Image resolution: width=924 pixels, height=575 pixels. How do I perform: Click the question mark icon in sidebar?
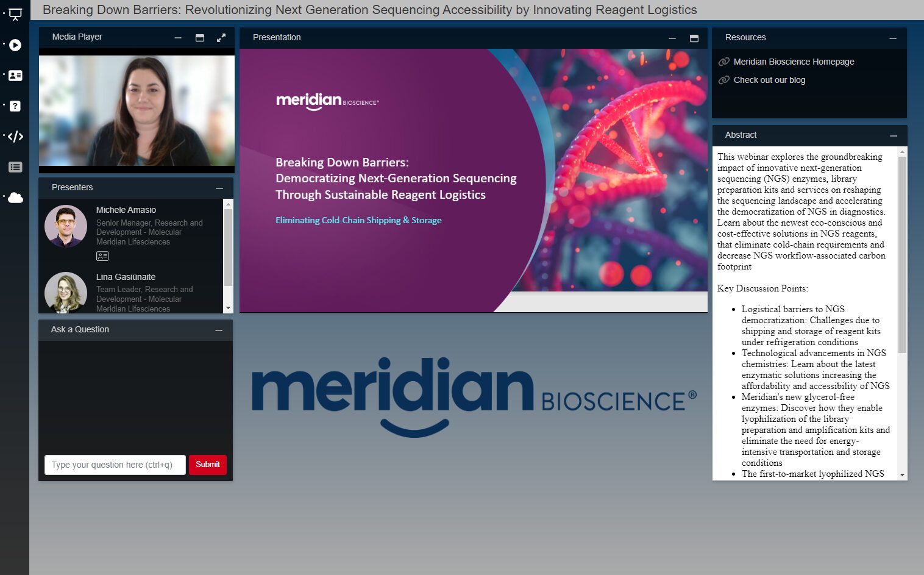(x=15, y=106)
